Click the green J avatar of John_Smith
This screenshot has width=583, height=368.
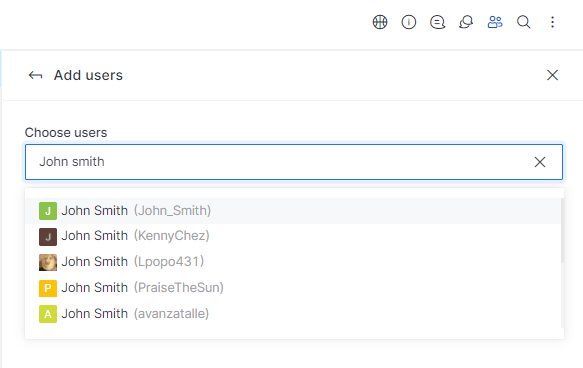pyautogui.click(x=48, y=211)
